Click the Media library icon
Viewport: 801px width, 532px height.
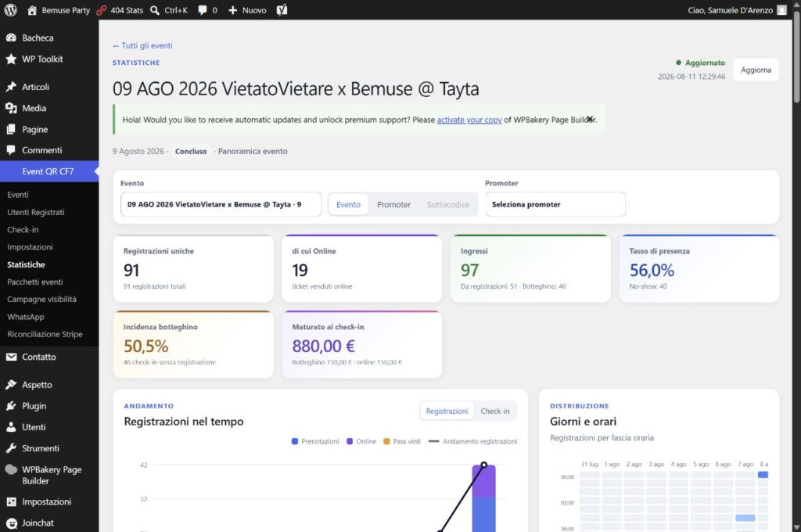click(x=11, y=108)
